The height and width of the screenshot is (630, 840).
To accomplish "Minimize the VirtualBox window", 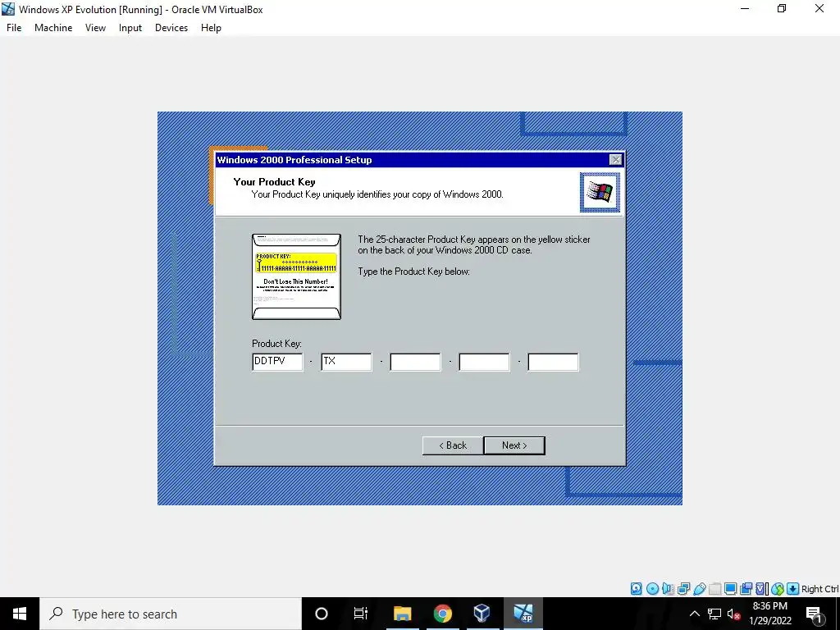I will [x=745, y=9].
